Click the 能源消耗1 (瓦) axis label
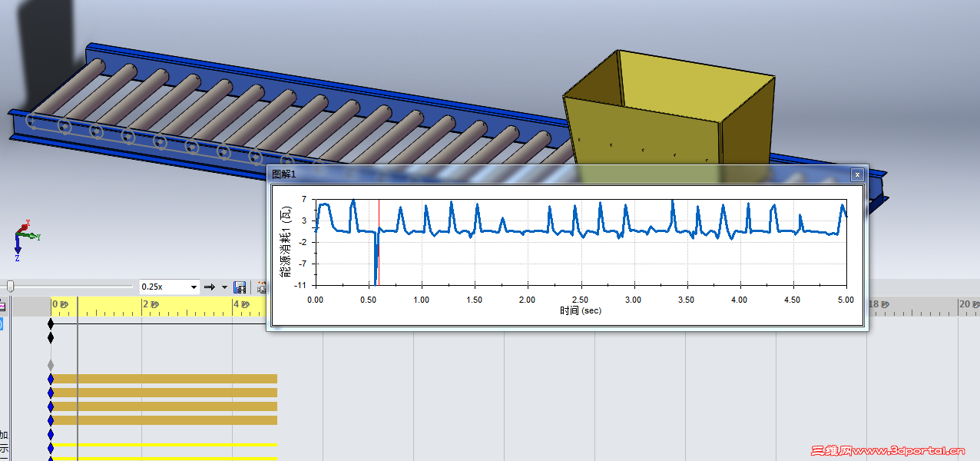 coord(286,241)
